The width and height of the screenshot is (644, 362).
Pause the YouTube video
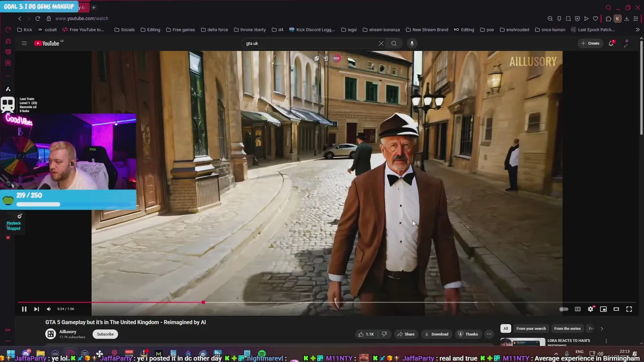point(24,309)
